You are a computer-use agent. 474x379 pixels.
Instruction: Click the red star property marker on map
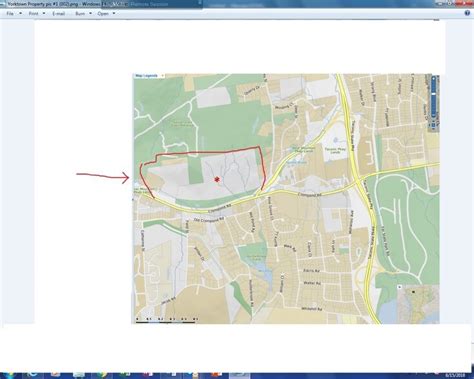click(217, 179)
